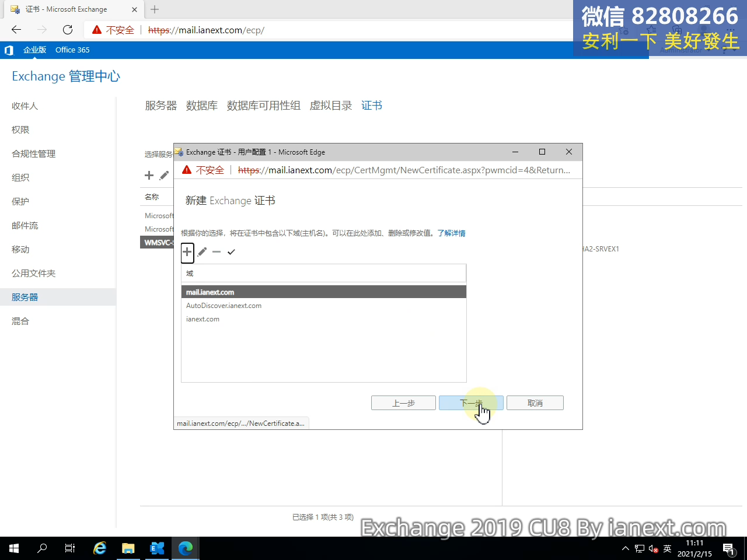Viewport: 747px width, 560px height.
Task: Switch to Microsoft Edge on taskbar
Action: (x=186, y=548)
